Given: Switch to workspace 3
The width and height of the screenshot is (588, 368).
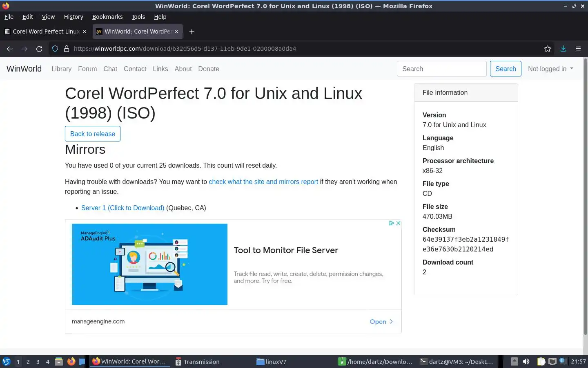Looking at the screenshot, I should [x=38, y=362].
